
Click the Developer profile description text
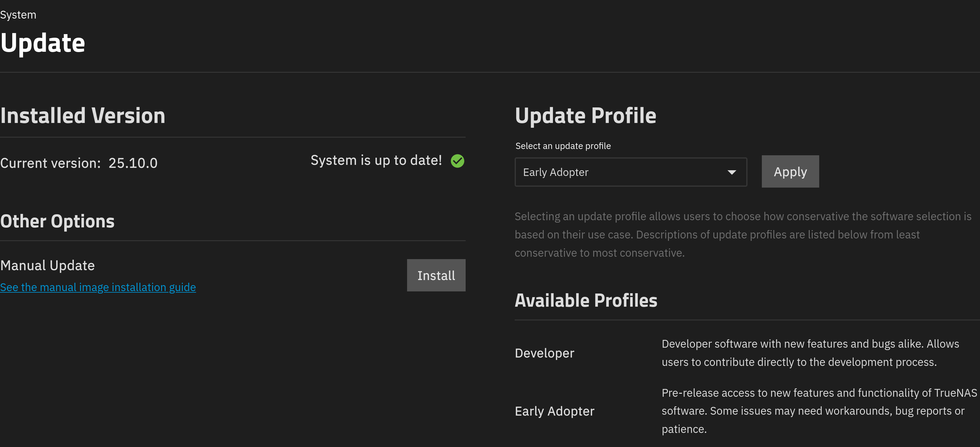(810, 353)
